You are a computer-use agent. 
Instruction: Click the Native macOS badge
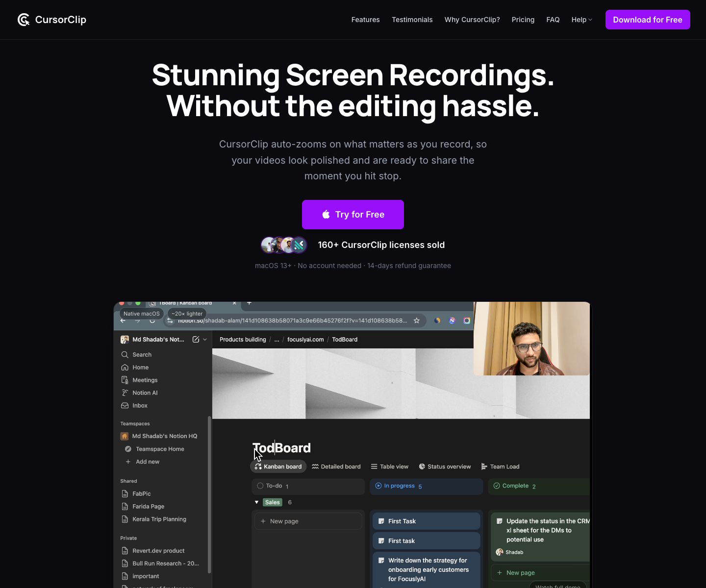pyautogui.click(x=141, y=314)
